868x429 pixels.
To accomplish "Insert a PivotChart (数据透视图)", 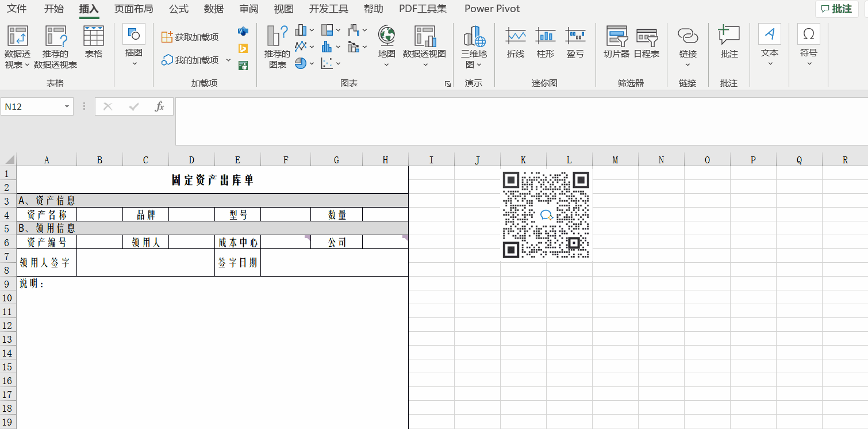I will coord(424,46).
